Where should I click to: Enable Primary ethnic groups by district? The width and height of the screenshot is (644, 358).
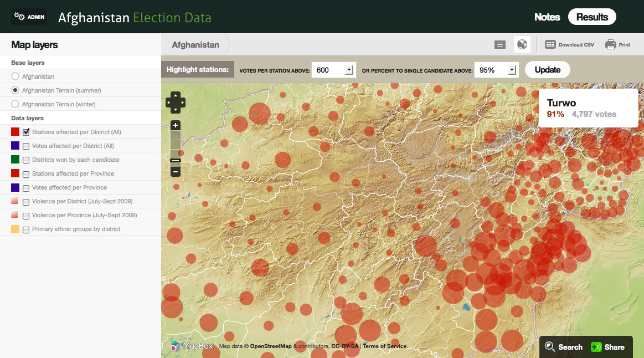(26, 230)
